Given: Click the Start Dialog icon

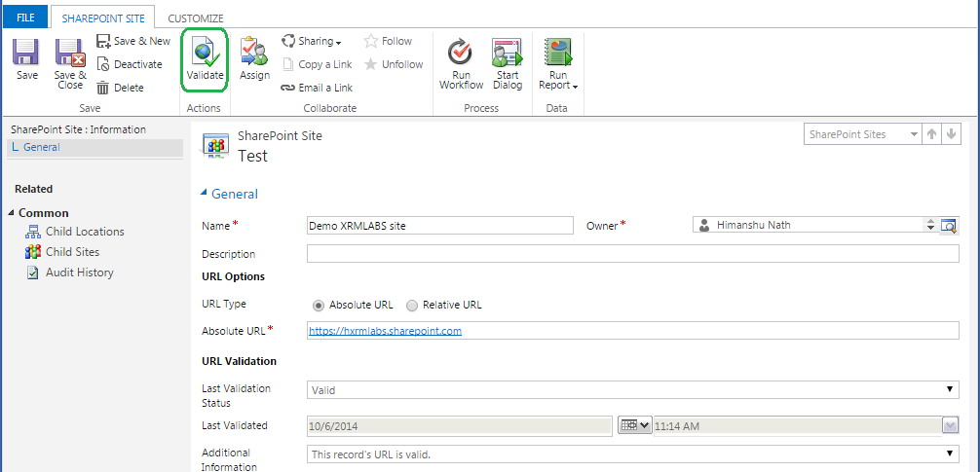Looking at the screenshot, I should click(508, 52).
